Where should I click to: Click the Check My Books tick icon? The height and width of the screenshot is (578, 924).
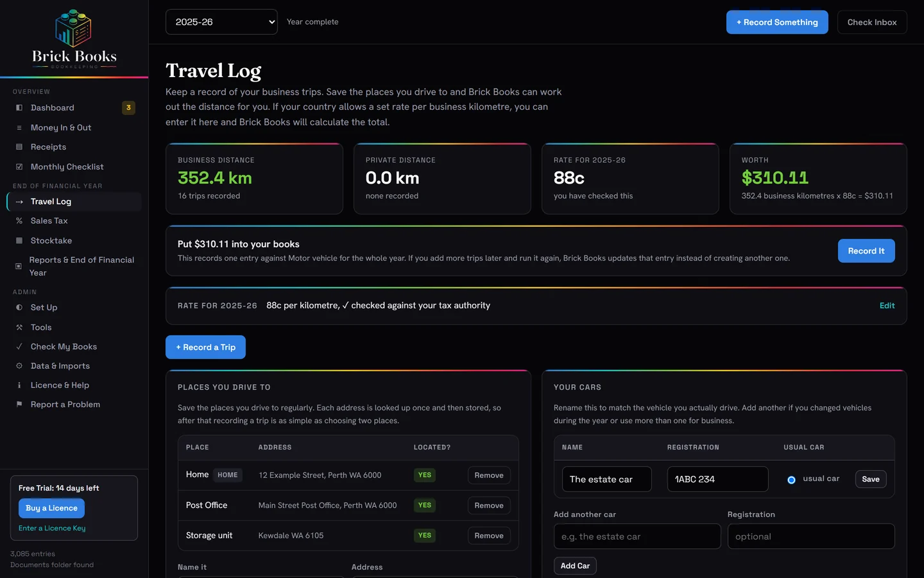[19, 347]
